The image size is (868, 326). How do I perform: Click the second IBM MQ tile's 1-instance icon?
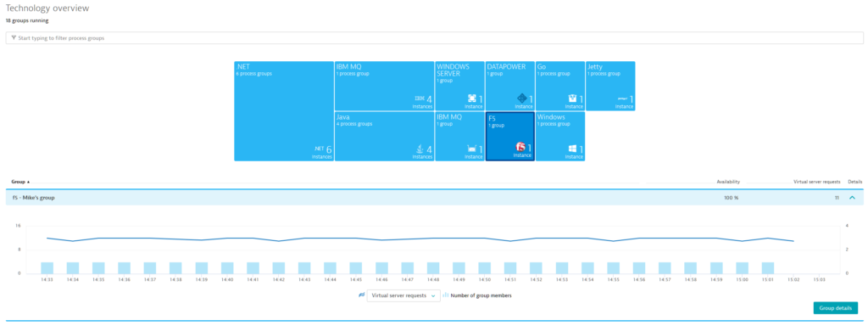pos(471,149)
